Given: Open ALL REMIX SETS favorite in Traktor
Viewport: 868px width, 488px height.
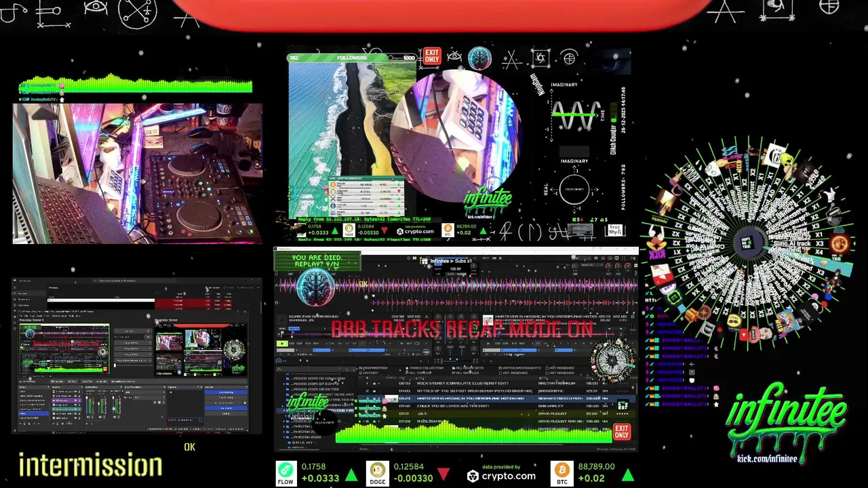Looking at the screenshot, I should point(468,368).
